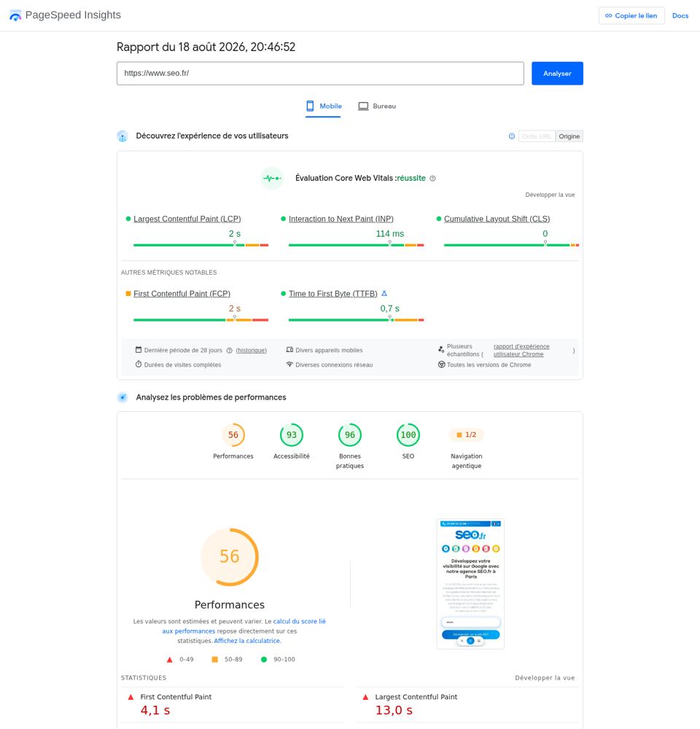
Task: Open the historique link
Action: (x=251, y=351)
